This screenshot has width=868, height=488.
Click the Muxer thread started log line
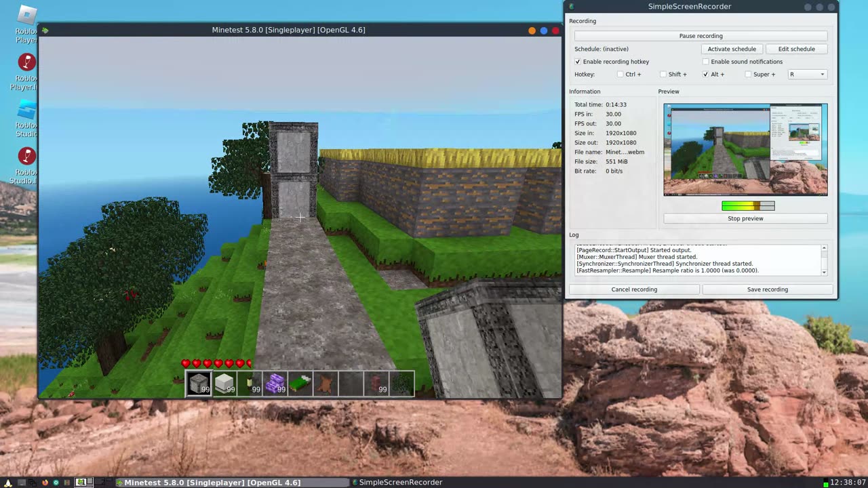637,257
